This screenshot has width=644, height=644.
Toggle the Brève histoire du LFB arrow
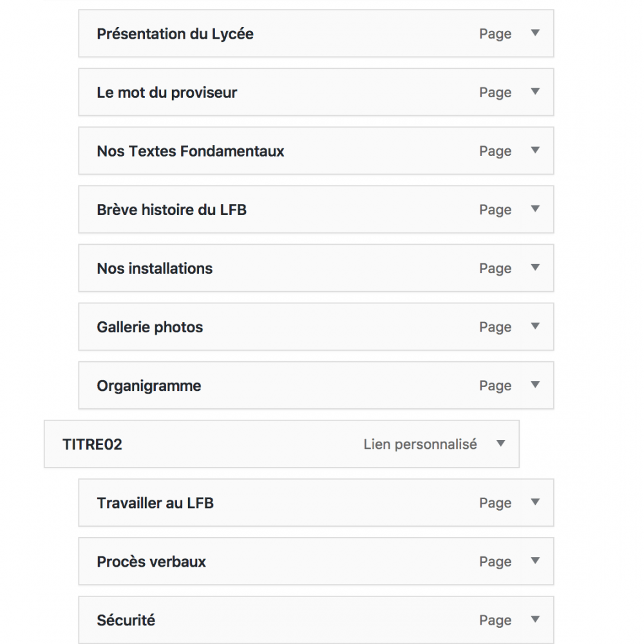coord(535,209)
